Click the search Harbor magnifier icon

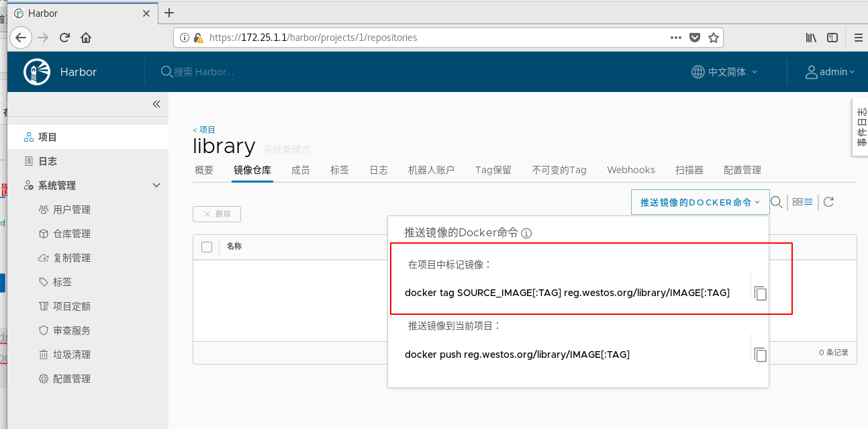(x=166, y=72)
